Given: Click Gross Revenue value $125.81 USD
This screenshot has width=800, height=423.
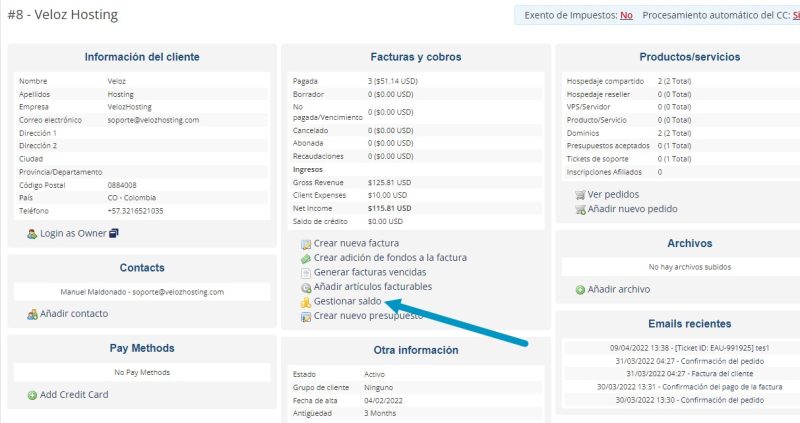Looking at the screenshot, I should click(389, 183).
